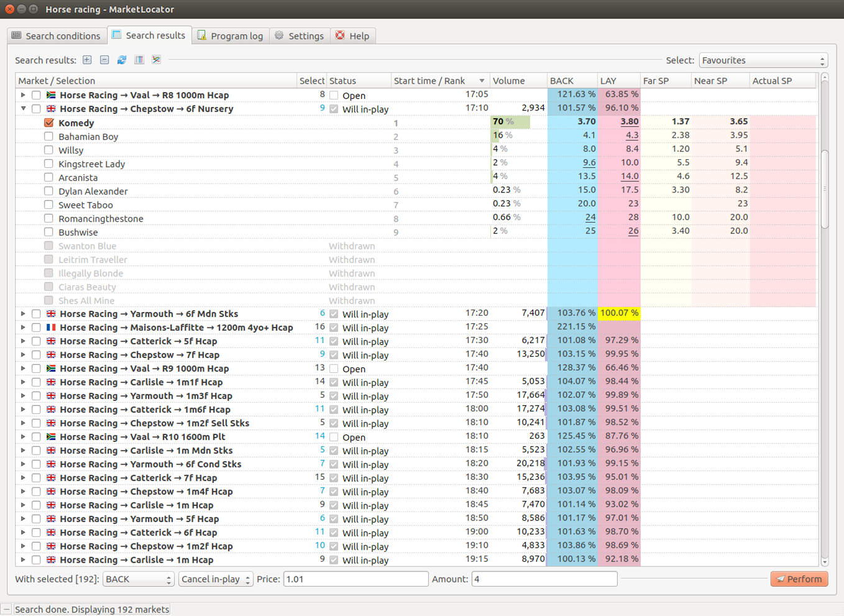The image size is (844, 616).
Task: Click the Price input field
Action: coord(356,579)
